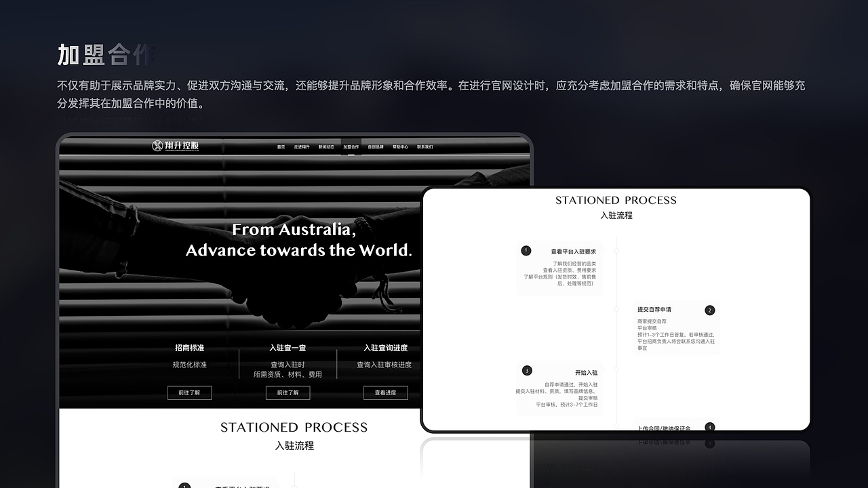Open the 自创品牌 nav item
Screen dimensions: 868x488
[x=376, y=146]
